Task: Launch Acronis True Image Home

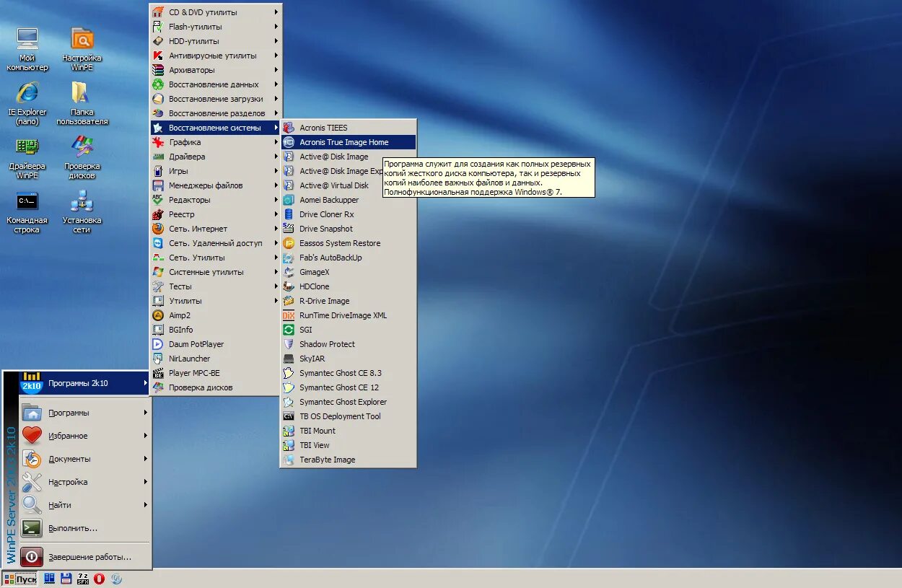Action: 348,142
